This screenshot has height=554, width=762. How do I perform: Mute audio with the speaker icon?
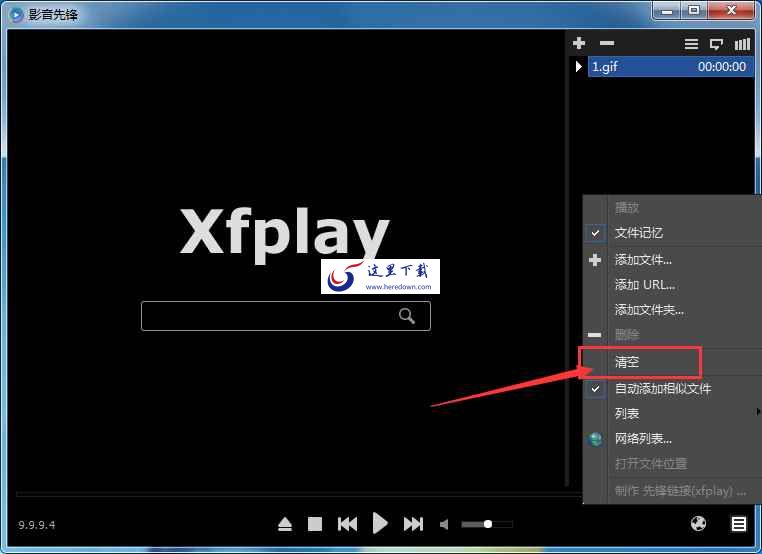click(x=444, y=524)
